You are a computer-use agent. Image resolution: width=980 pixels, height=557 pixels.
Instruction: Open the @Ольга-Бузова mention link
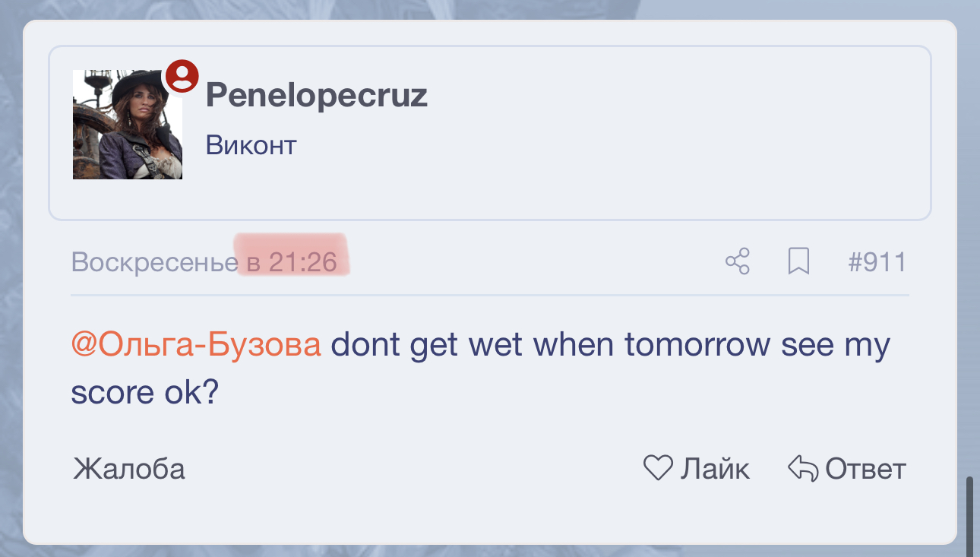[x=196, y=345]
